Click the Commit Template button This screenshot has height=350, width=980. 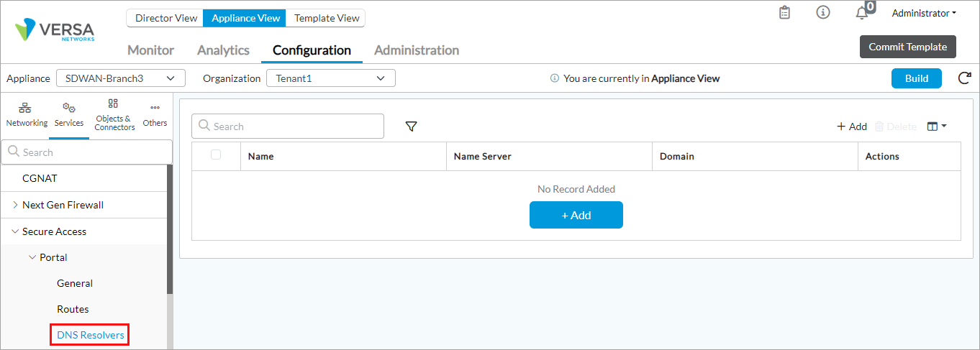pos(907,47)
